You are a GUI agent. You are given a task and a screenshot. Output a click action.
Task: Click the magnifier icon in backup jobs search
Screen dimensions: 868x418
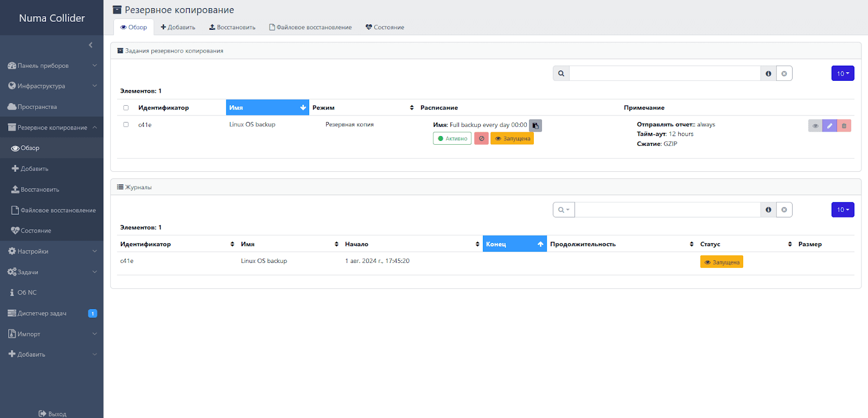pyautogui.click(x=561, y=74)
